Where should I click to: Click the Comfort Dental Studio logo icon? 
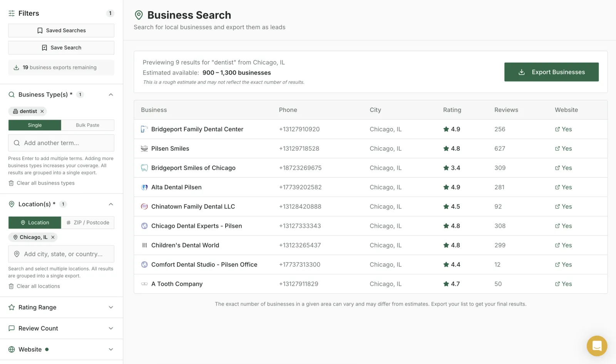[144, 265]
